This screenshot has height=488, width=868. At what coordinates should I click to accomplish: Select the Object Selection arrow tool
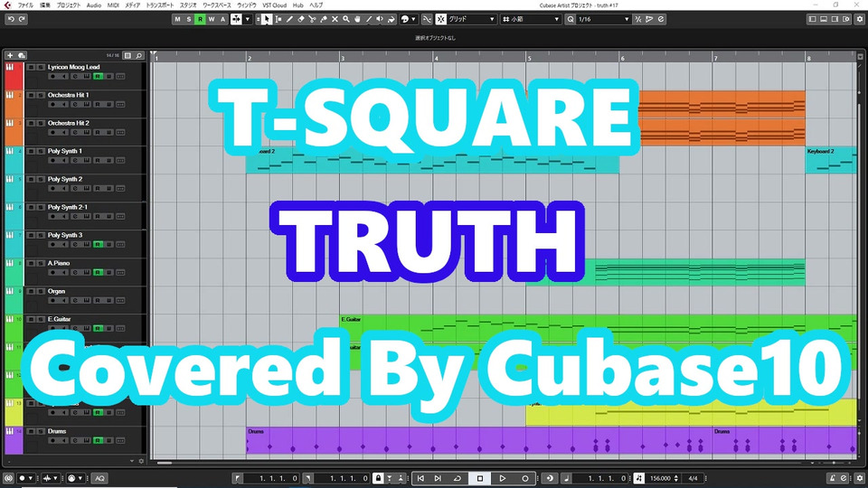point(266,19)
